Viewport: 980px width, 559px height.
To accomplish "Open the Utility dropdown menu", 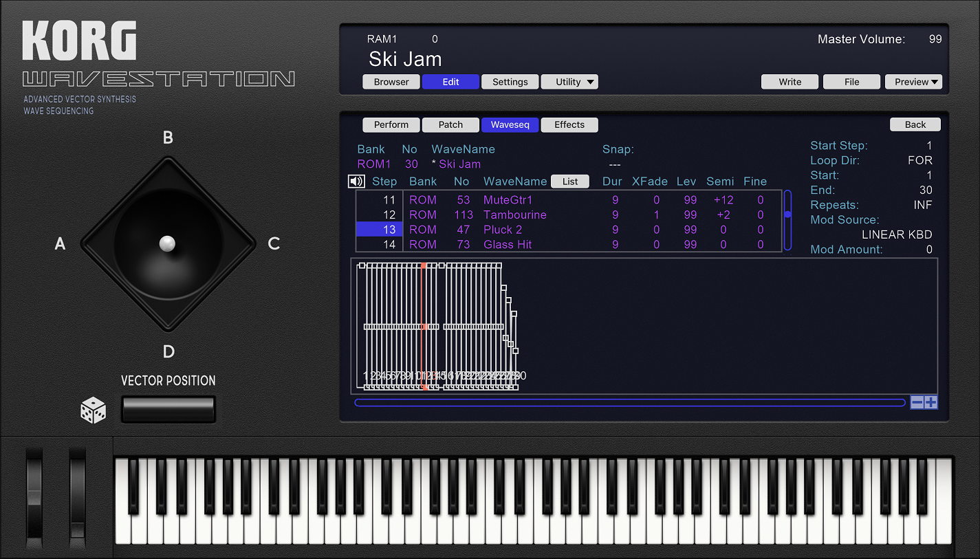I will 569,81.
